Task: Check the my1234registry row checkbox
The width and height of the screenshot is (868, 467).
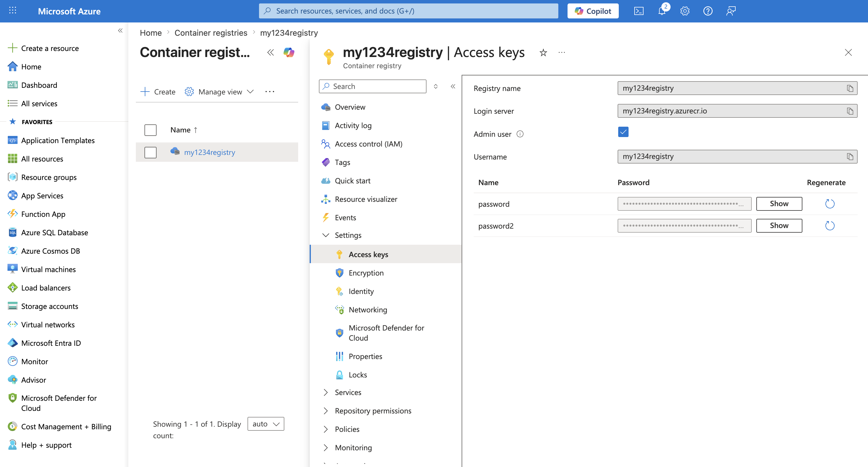Action: pyautogui.click(x=150, y=152)
